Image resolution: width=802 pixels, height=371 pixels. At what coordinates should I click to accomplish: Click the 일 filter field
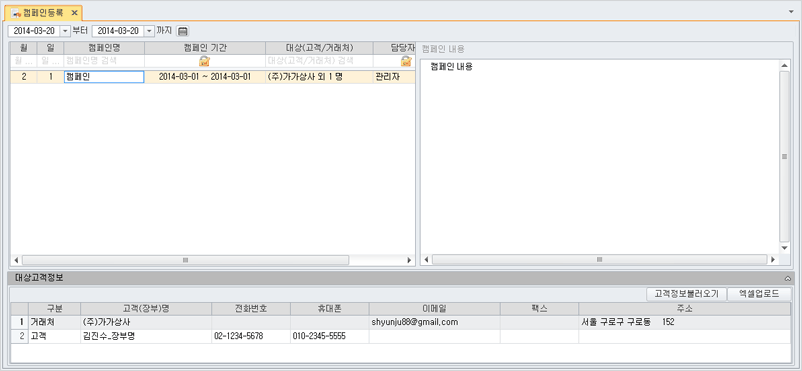click(51, 61)
